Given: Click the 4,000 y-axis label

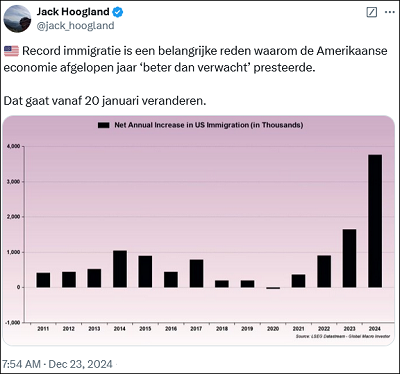Looking at the screenshot, I should (13, 146).
